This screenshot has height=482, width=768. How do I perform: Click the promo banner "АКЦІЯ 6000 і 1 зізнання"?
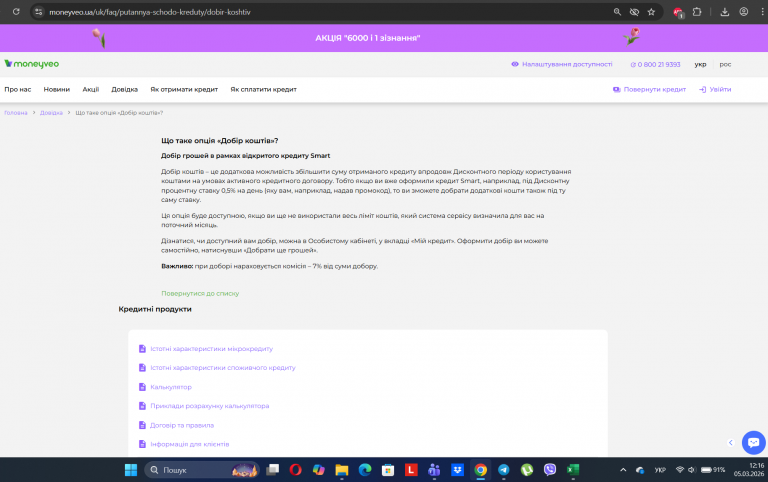[x=368, y=38]
